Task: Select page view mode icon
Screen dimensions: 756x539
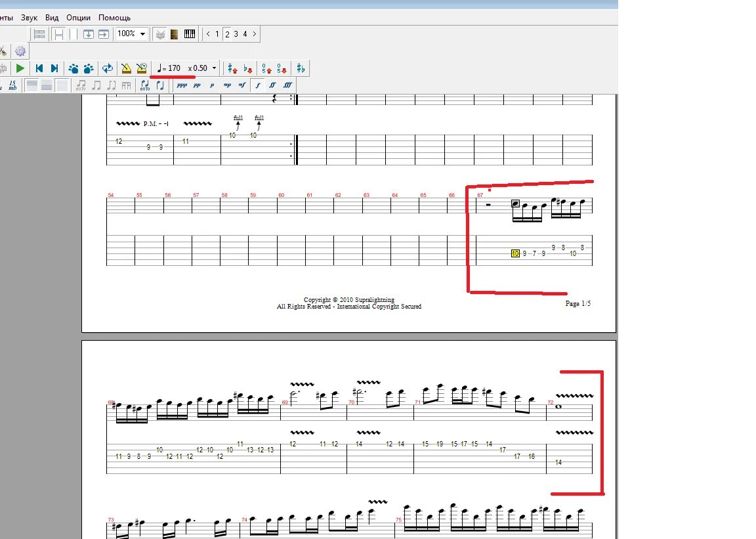Action: tap(59, 34)
